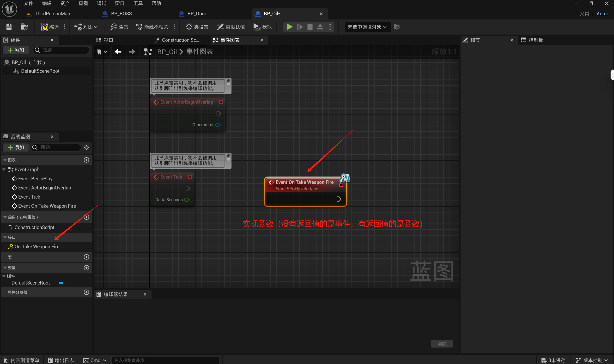Collapse the EventGraph tree node
This screenshot has height=364, width=614.
(x=4, y=170)
